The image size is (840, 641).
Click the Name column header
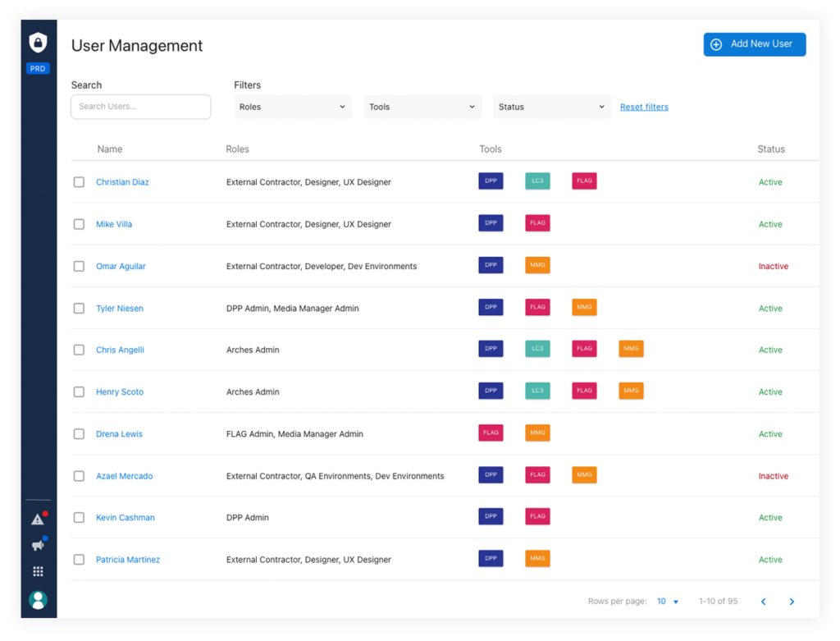(109, 149)
